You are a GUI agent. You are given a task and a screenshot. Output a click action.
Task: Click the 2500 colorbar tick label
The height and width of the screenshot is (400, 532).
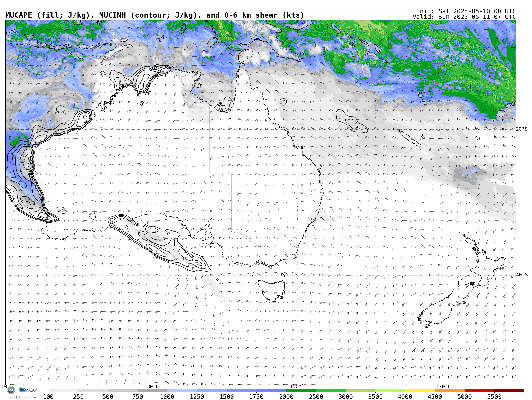(x=316, y=397)
